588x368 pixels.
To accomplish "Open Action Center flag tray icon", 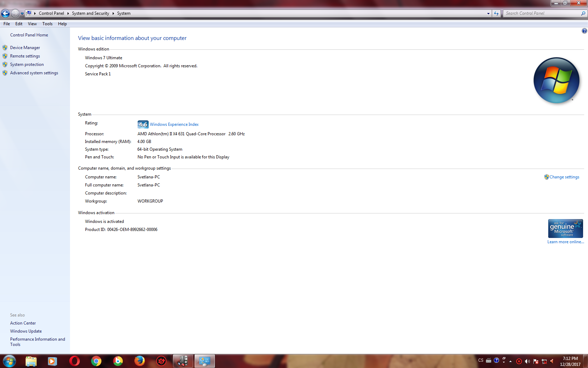I will (x=536, y=361).
